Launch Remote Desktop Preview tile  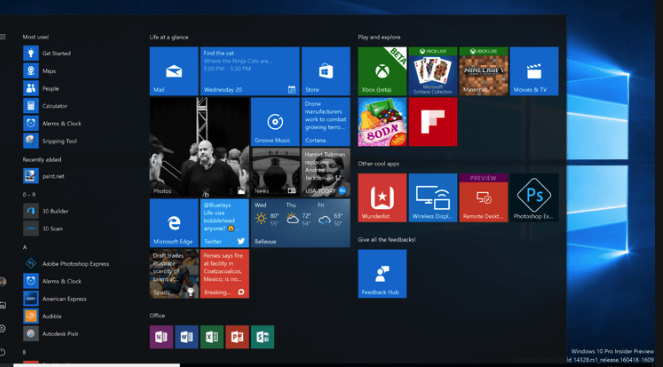point(483,197)
